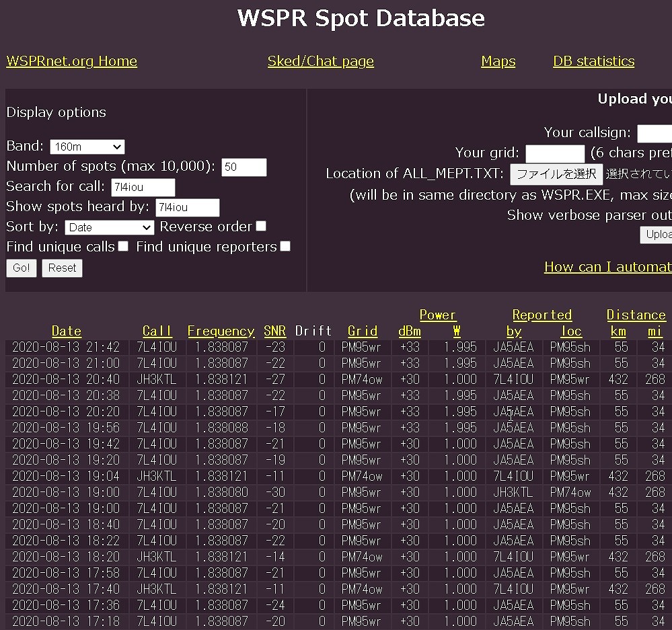Sort table by Grid column header
672x630 pixels.
click(363, 331)
